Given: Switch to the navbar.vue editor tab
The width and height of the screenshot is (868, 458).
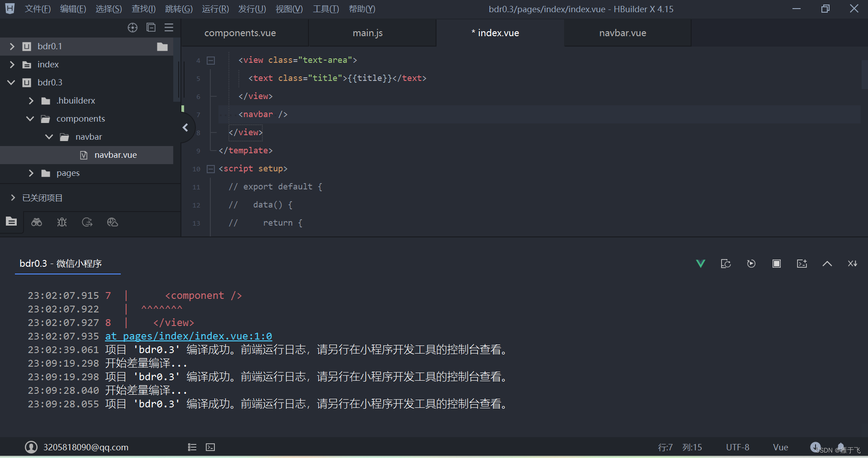Looking at the screenshot, I should pos(627,33).
